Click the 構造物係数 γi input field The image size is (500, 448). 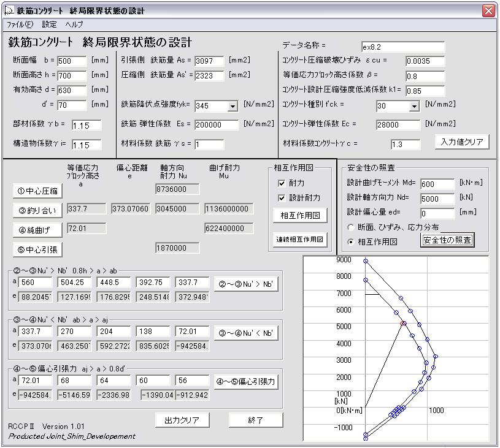point(87,145)
